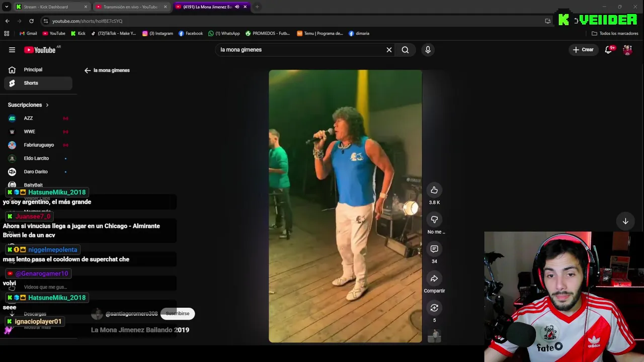Screen dimensions: 644x362
Task: Open @santiagoromero308 channel link
Action: (131, 314)
